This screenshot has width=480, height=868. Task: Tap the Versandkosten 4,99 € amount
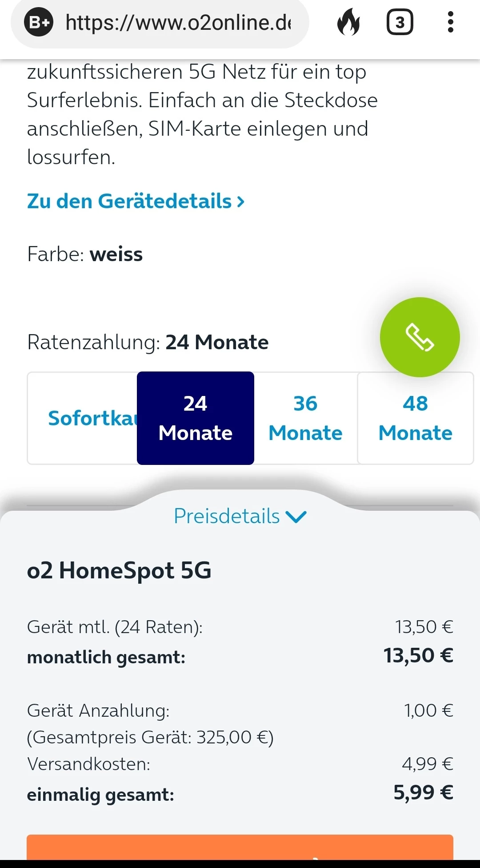coord(427,764)
